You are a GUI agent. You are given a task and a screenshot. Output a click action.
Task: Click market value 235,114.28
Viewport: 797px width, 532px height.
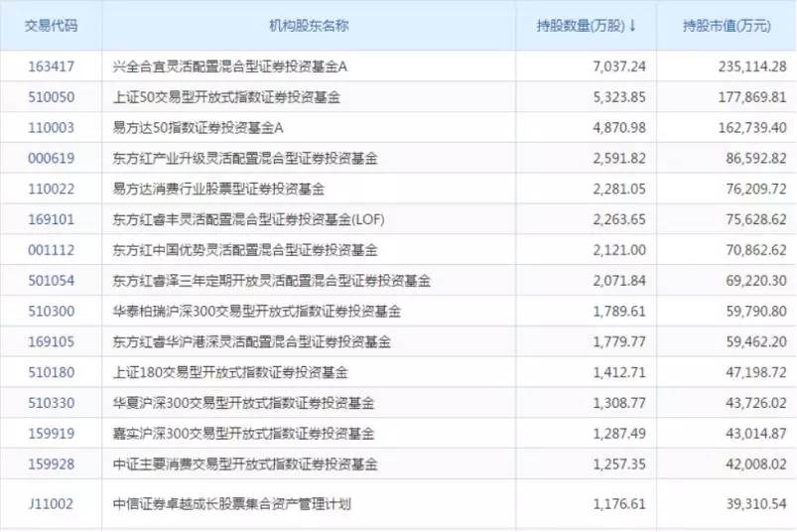point(752,66)
